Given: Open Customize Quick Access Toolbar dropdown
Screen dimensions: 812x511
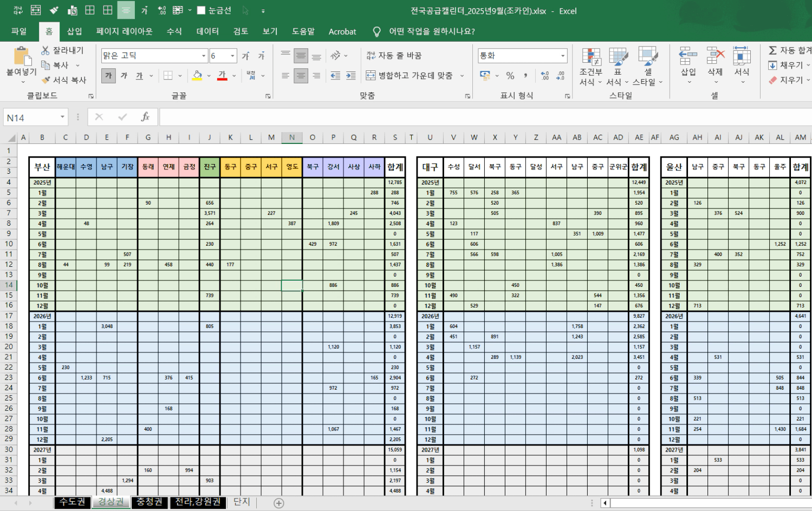Looking at the screenshot, I should [263, 10].
